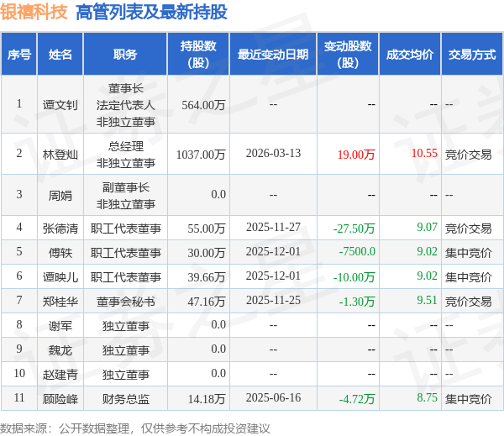Click the name 郑桂华

click(60, 302)
